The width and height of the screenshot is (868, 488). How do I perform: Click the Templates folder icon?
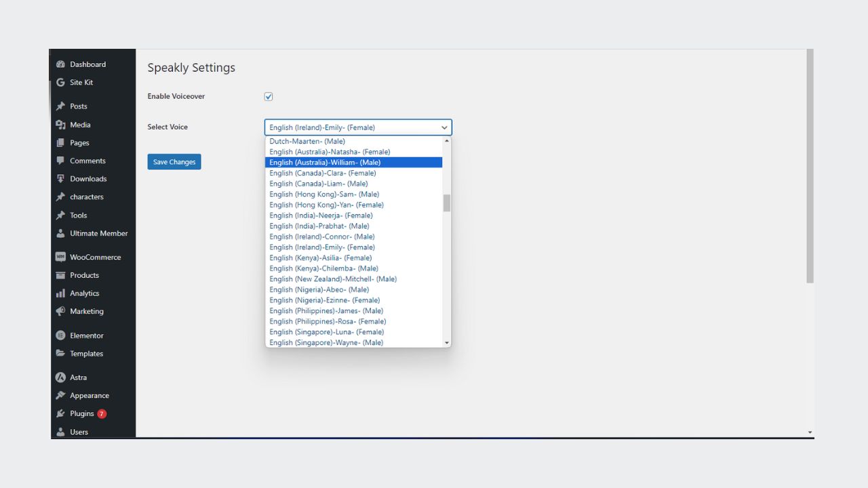click(60, 354)
